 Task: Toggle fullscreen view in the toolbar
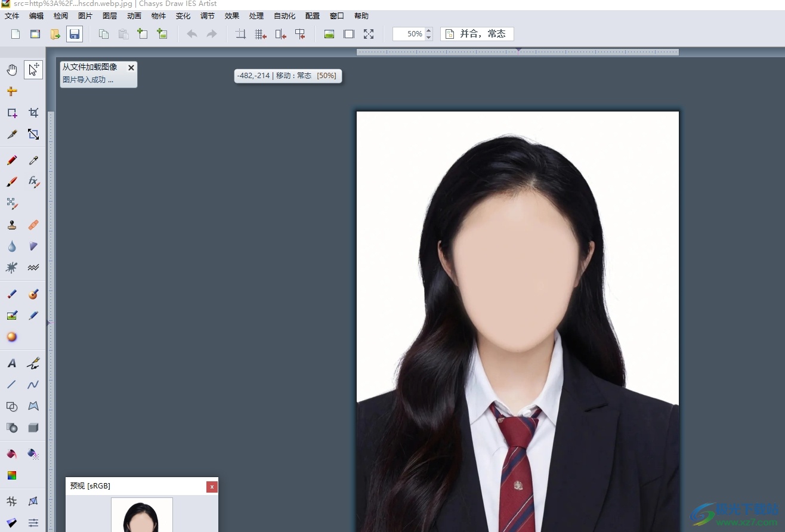(369, 34)
